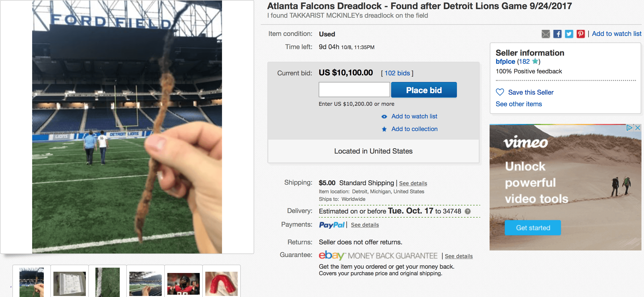Screen dimensions: 644x297
Task: Share listing on Facebook icon
Action: [x=557, y=34]
